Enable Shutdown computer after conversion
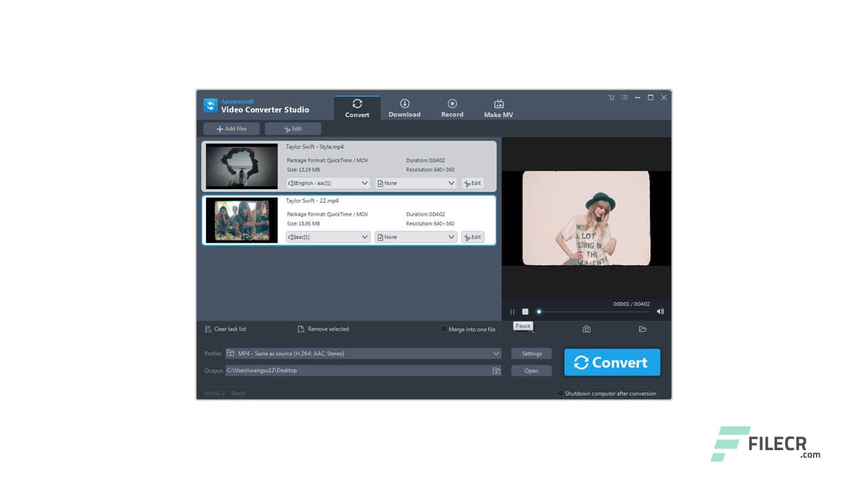 pyautogui.click(x=561, y=393)
